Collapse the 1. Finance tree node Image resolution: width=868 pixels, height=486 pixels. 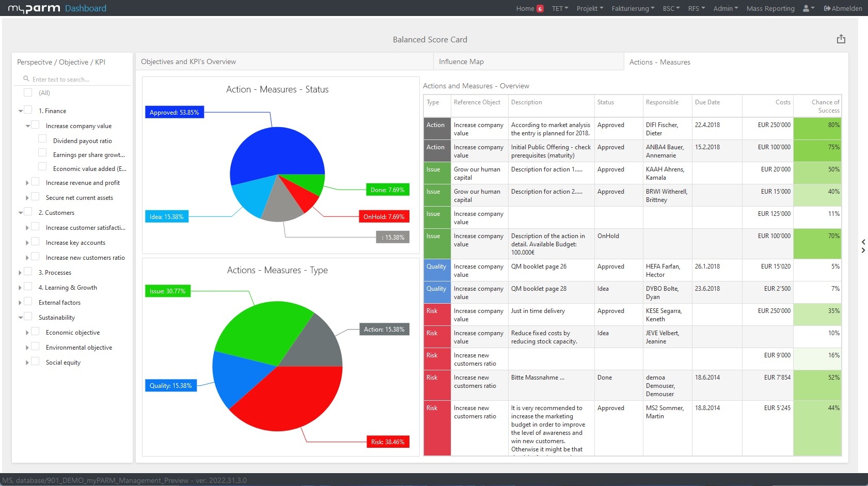pos(21,111)
